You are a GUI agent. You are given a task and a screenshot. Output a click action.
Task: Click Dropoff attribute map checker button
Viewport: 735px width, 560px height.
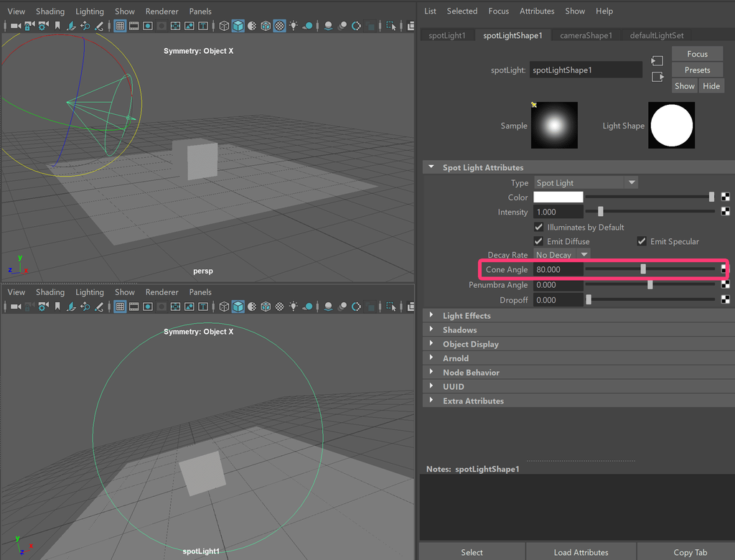click(725, 299)
